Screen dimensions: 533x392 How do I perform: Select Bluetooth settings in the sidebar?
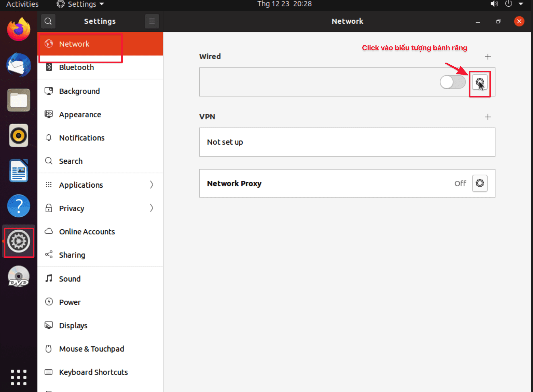point(76,67)
